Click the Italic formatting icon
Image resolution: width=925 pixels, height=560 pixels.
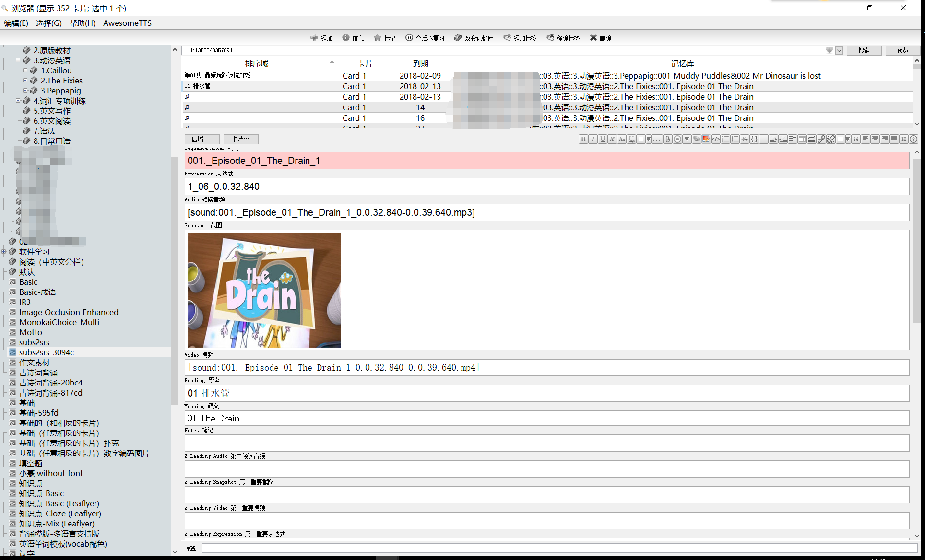point(593,139)
